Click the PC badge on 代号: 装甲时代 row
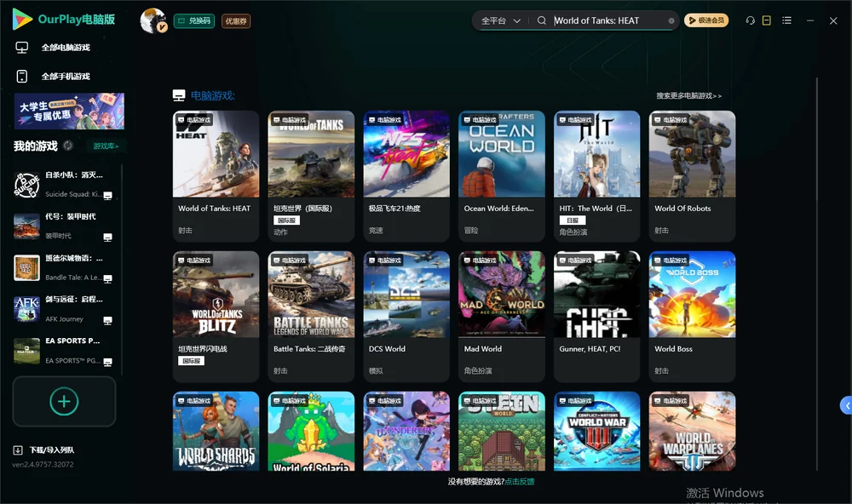Viewport: 852px width, 504px height. point(107,238)
